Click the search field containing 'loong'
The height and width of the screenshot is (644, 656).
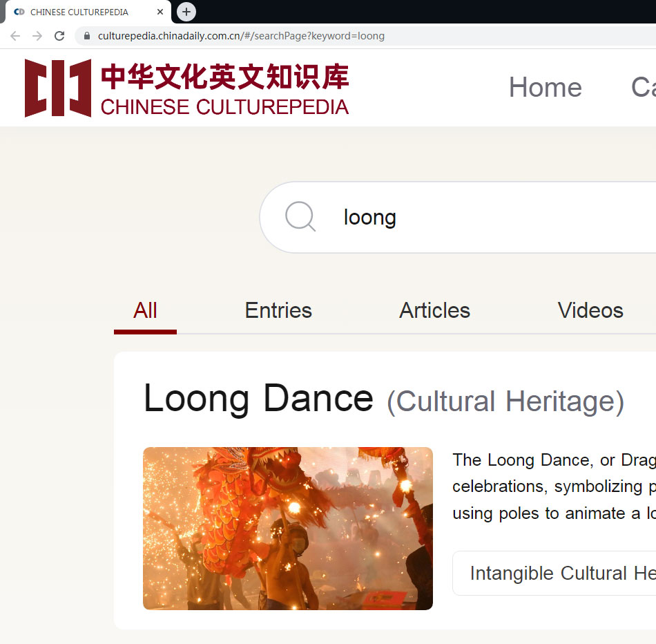tap(483, 217)
